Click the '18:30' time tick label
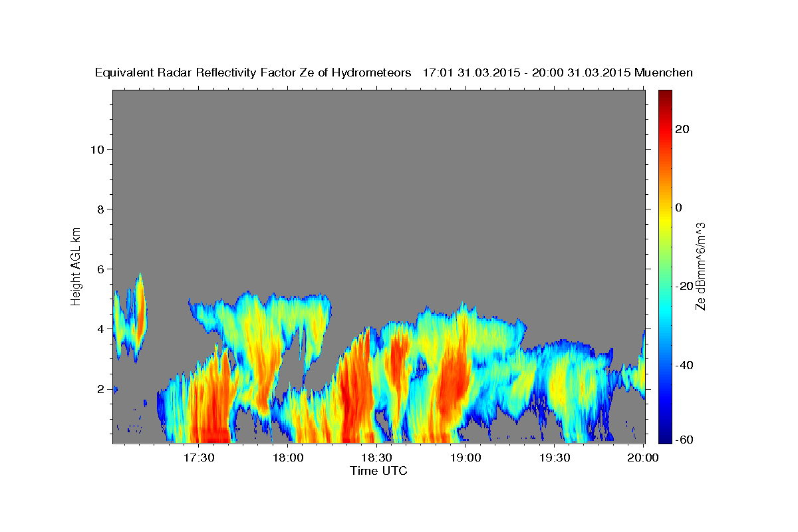Image resolution: width=798 pixels, height=532 pixels. [376, 458]
